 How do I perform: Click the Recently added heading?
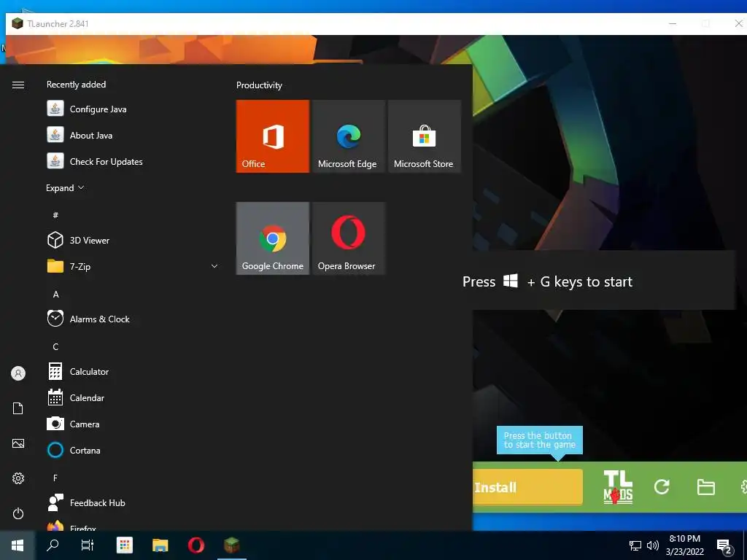(x=76, y=85)
